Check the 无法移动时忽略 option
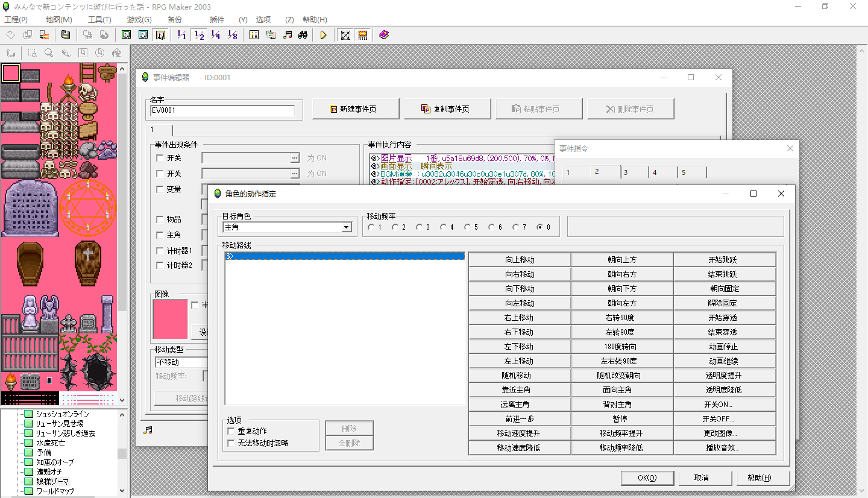868x498 pixels. (x=231, y=443)
